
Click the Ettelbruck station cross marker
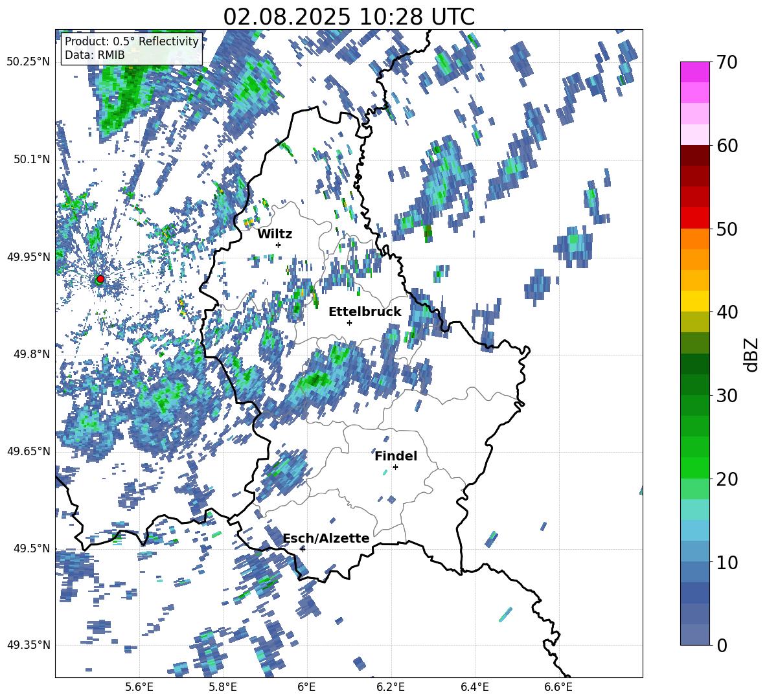[x=349, y=322]
